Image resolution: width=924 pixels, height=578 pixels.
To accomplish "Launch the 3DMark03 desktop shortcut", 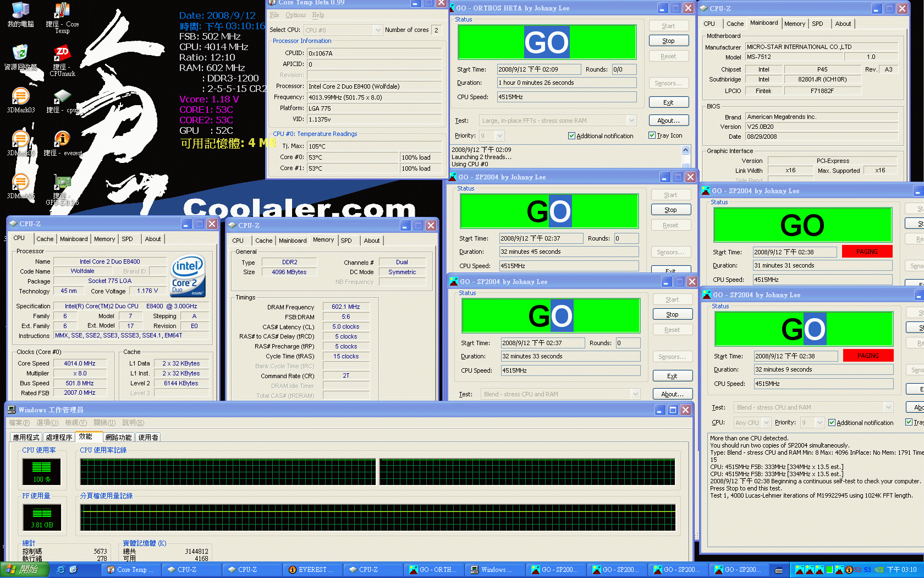I will [x=20, y=100].
